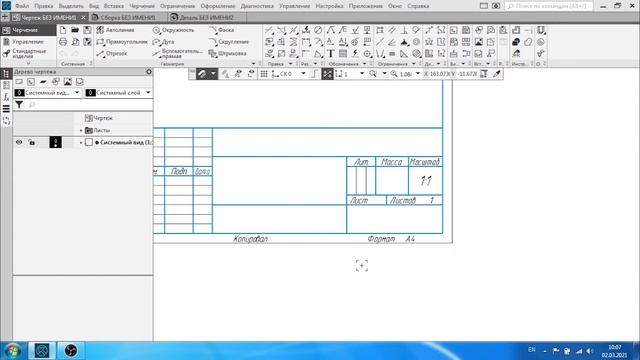The height and width of the screenshot is (360, 640).
Task: Click the drawing tree search field
Action: [x=90, y=105]
